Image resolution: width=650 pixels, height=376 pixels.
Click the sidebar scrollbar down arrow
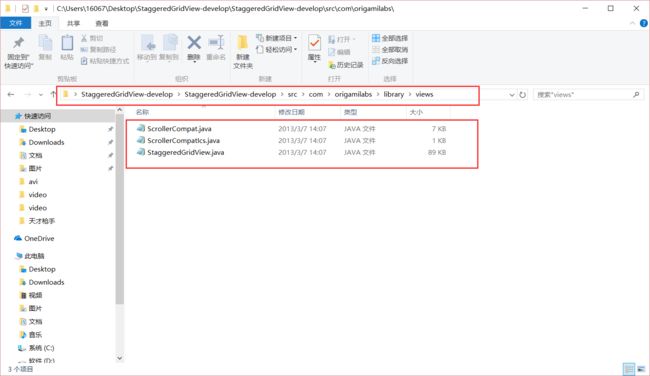(x=119, y=358)
